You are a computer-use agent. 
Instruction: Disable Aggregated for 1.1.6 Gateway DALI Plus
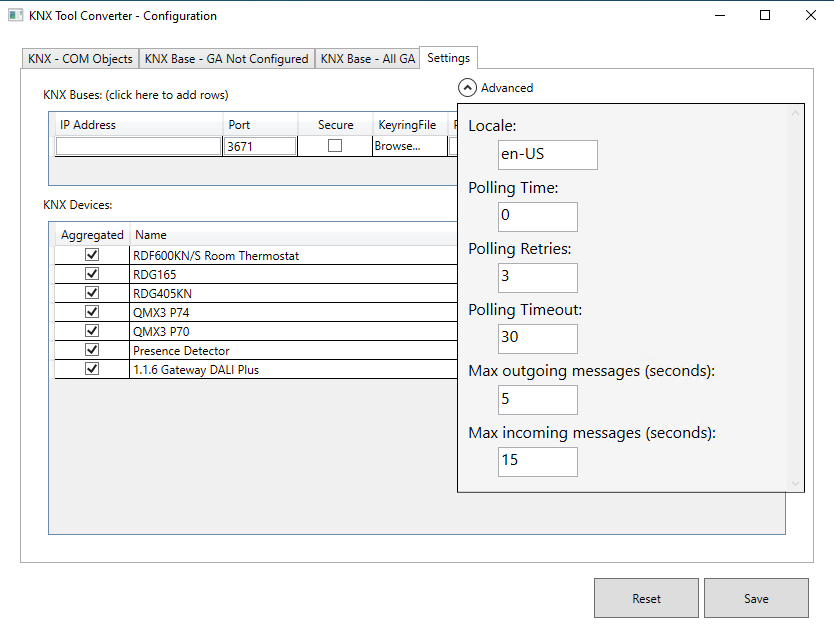[x=92, y=369]
